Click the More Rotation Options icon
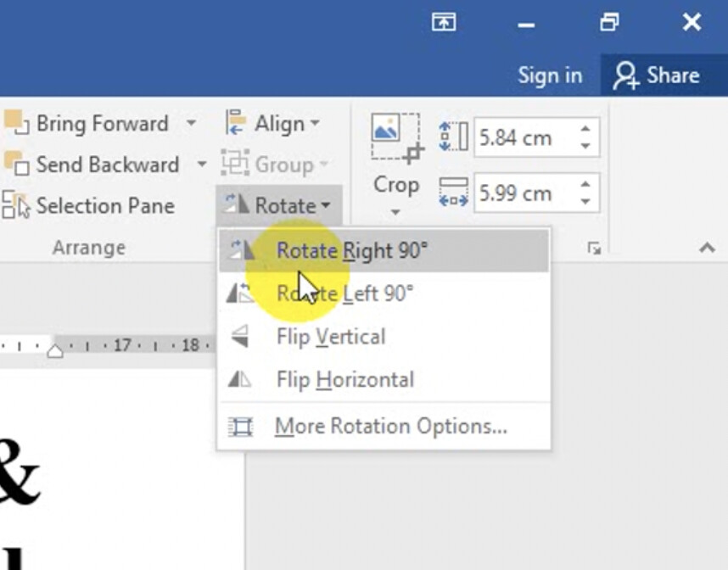Screen dimensions: 728x570 pos(240,426)
